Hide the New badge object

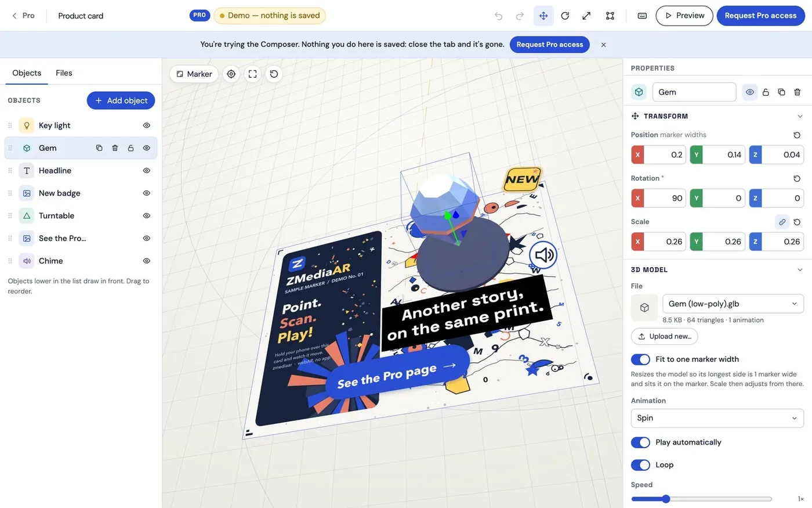(146, 193)
